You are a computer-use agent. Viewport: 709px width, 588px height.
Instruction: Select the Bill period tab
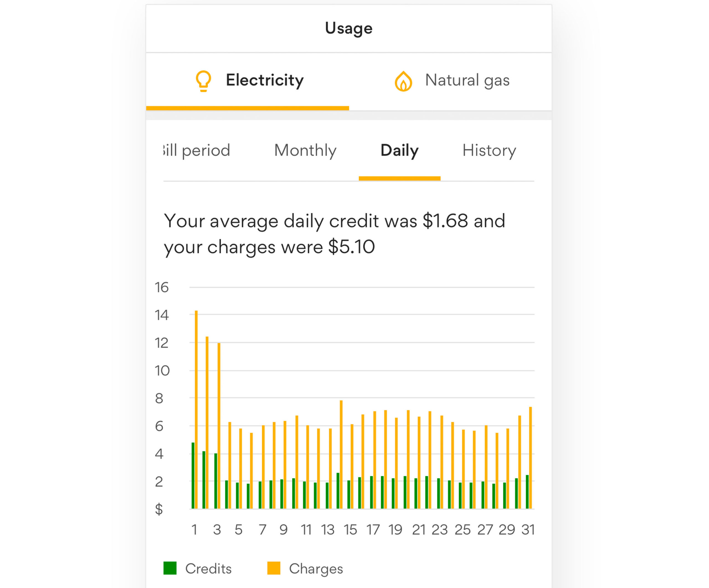[x=196, y=150]
